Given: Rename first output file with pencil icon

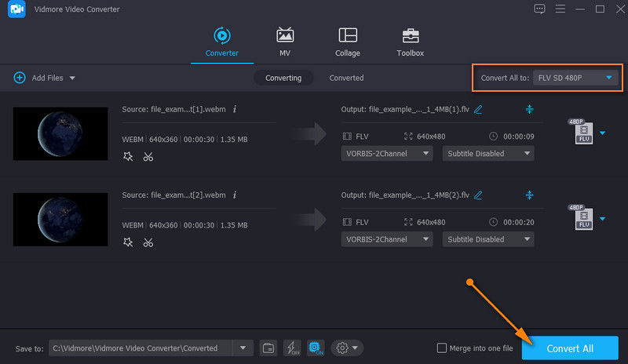Looking at the screenshot, I should (478, 109).
